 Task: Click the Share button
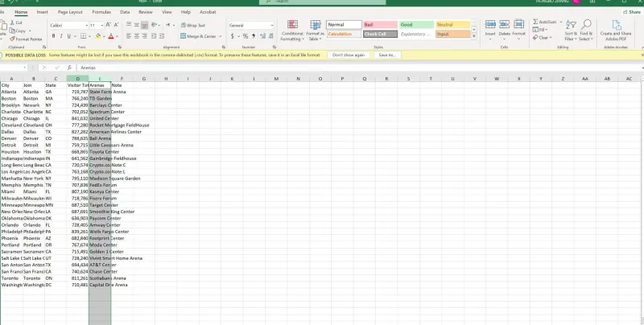coord(632,12)
